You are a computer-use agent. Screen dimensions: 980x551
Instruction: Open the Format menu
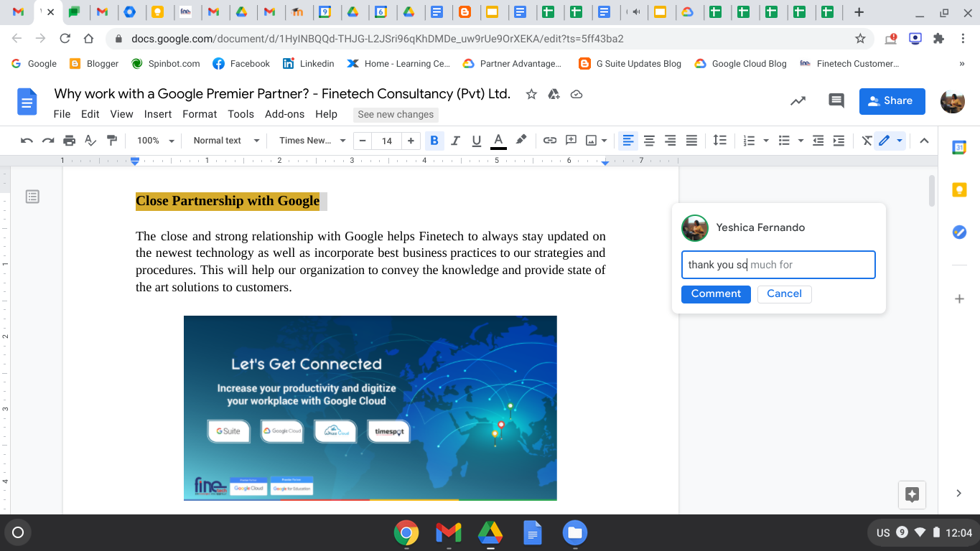[200, 114]
